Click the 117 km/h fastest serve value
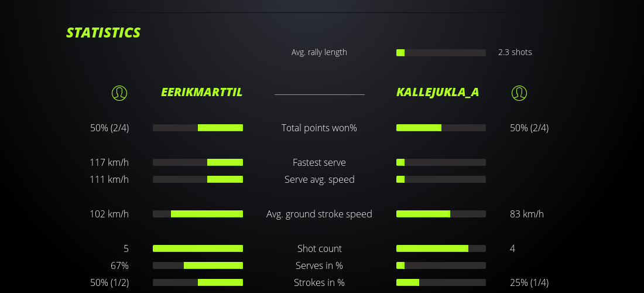644x293 pixels. coord(109,162)
